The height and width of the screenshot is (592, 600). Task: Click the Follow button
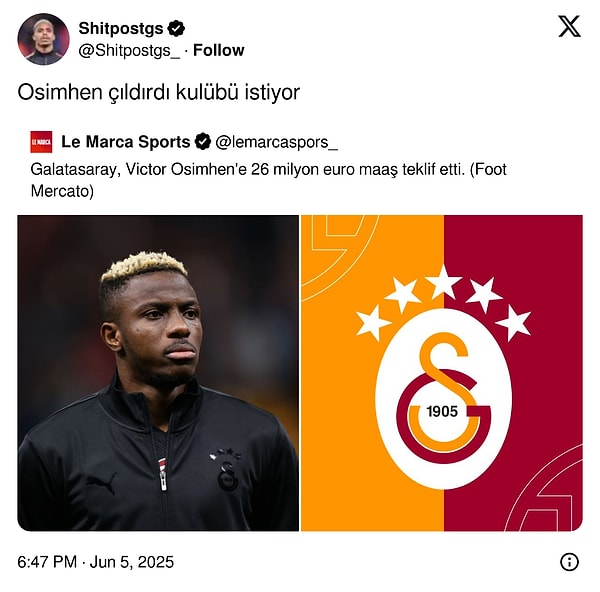tap(218, 50)
